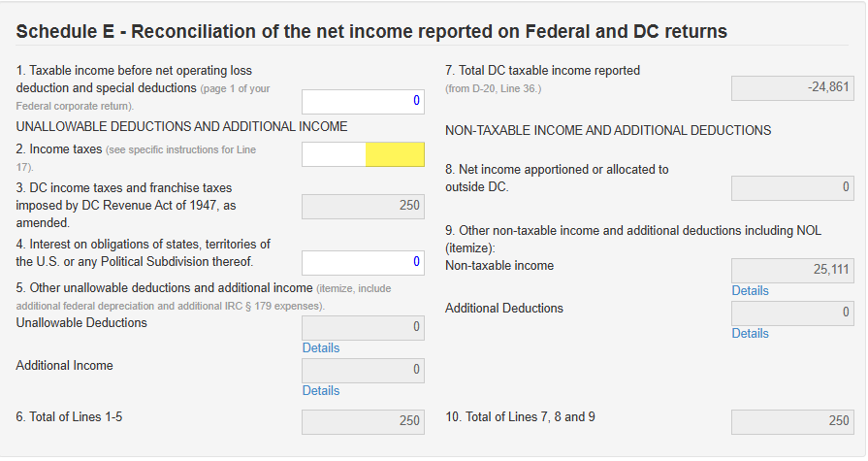Image resolution: width=868 pixels, height=461 pixels.
Task: Open Details link under Additional Deductions
Action: coord(750,334)
